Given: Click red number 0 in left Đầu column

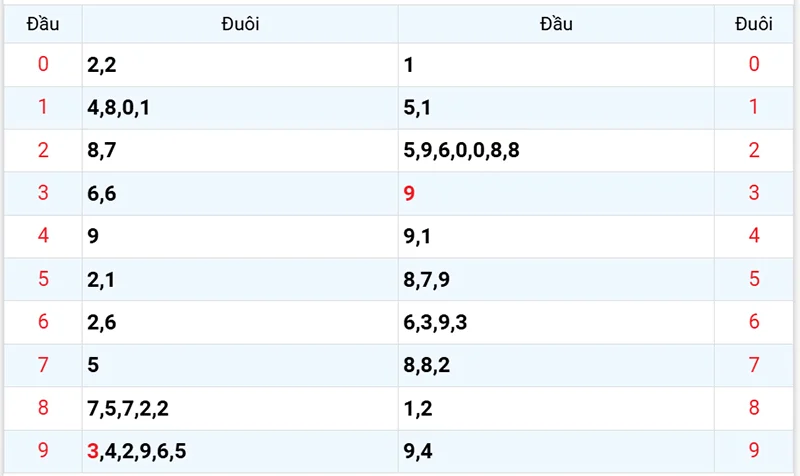Looking at the screenshot, I should pyautogui.click(x=42, y=65).
